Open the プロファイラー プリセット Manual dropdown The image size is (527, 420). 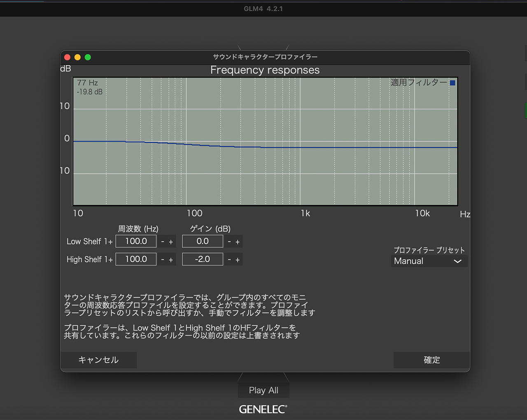[x=429, y=261]
